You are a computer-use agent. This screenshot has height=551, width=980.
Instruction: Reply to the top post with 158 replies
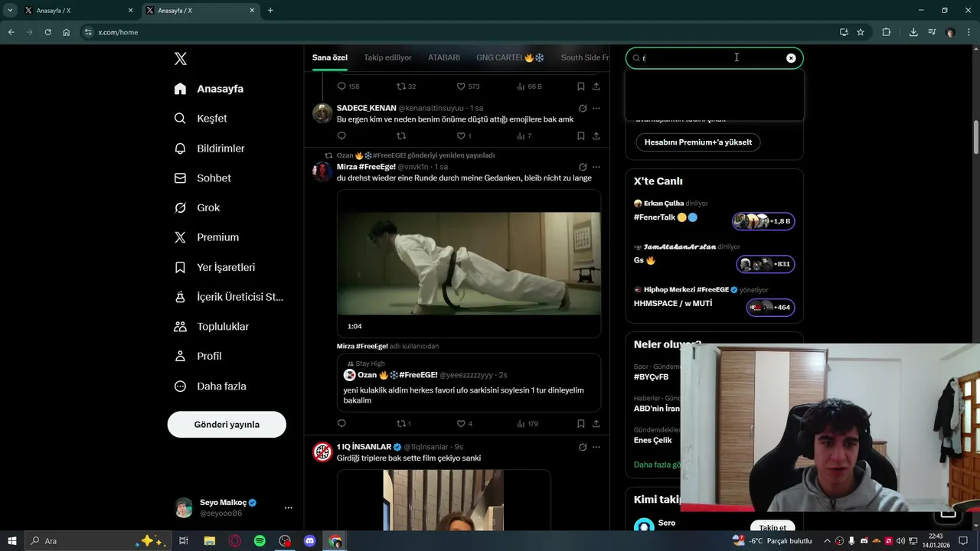(348, 86)
